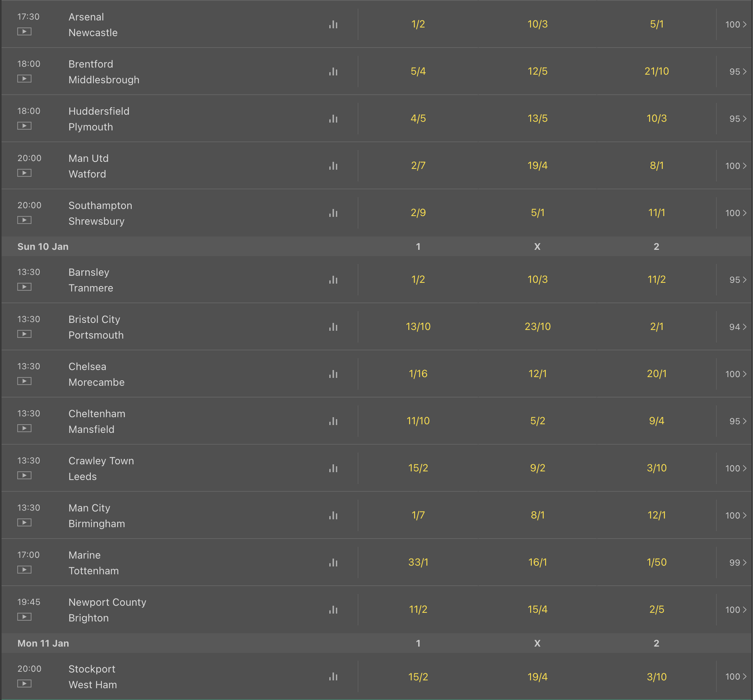The image size is (753, 700).
Task: Select Arsenal home win odds 1/2
Action: point(418,24)
